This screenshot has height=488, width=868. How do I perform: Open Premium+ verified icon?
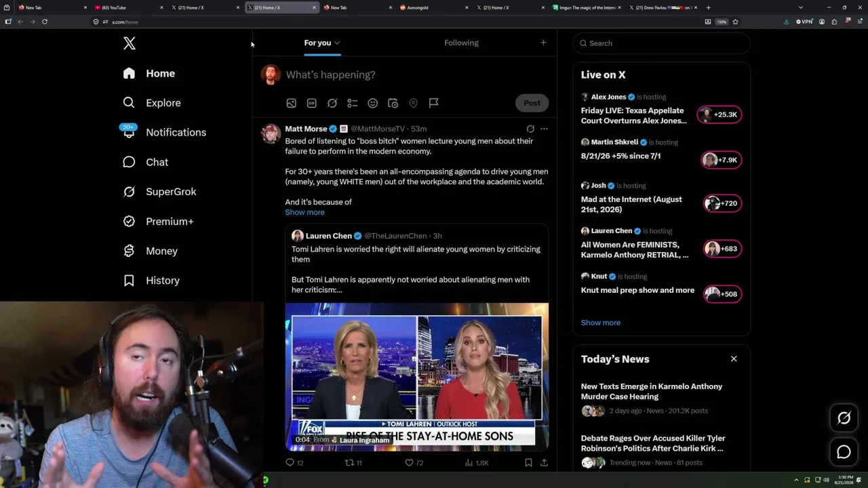coord(129,222)
